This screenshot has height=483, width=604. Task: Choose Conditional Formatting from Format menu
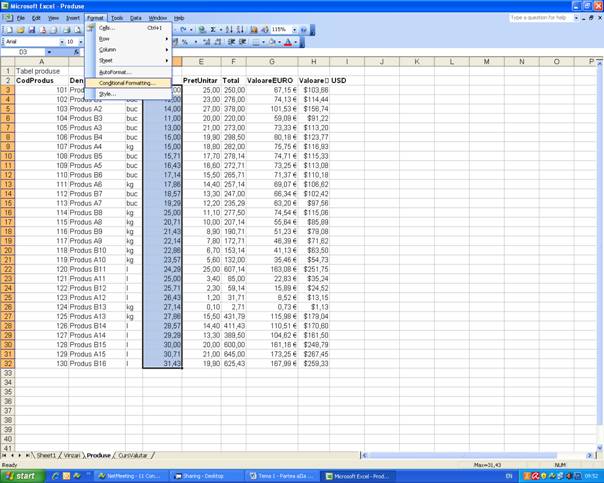[x=127, y=83]
